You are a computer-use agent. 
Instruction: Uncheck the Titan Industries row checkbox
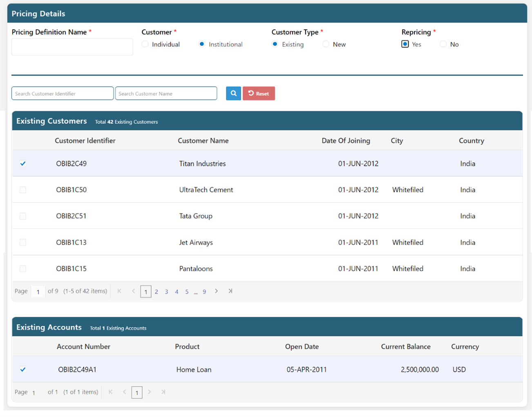pyautogui.click(x=23, y=164)
